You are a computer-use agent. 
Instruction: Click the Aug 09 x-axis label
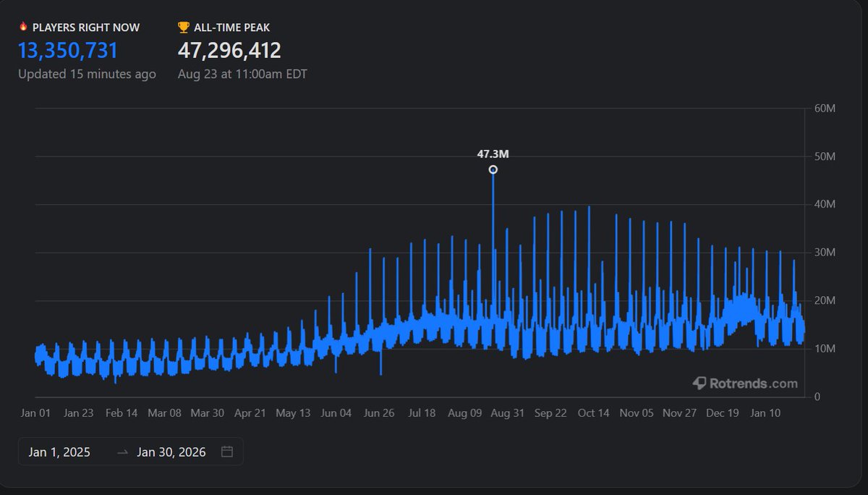465,413
